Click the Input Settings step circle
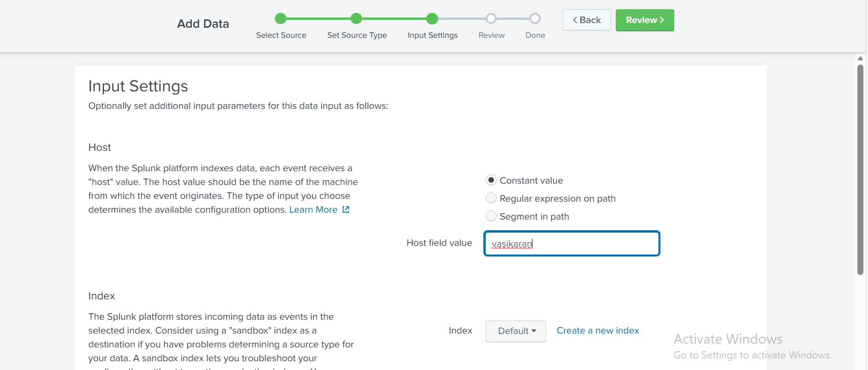This screenshot has height=370, width=868. tap(432, 18)
